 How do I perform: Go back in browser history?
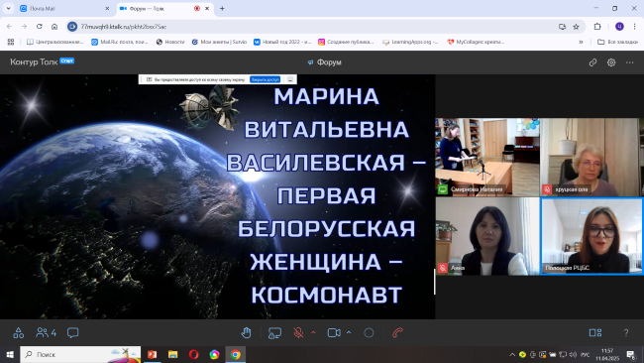pyautogui.click(x=10, y=27)
